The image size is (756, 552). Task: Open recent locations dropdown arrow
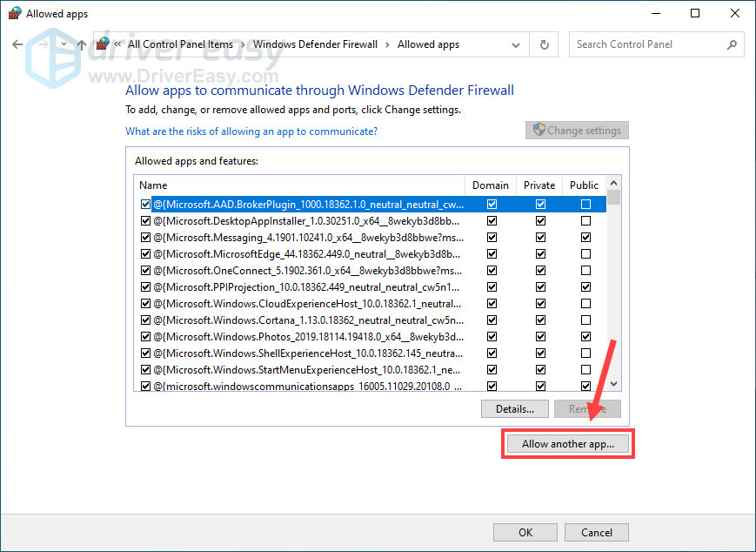point(64,44)
